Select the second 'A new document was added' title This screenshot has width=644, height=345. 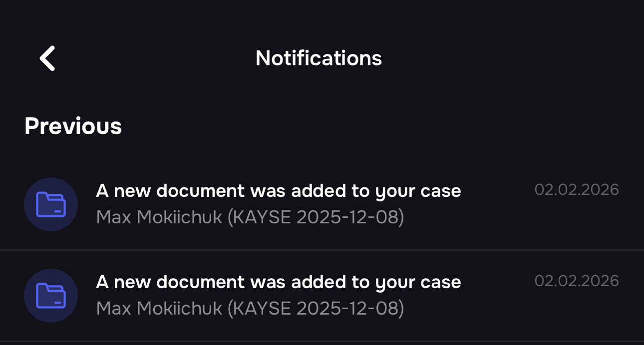click(279, 282)
